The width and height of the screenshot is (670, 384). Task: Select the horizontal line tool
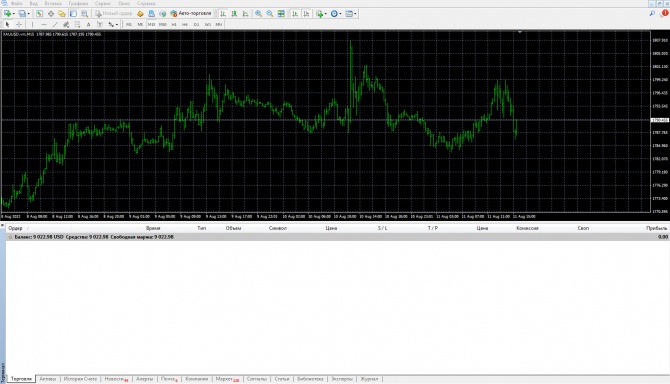pos(44,24)
